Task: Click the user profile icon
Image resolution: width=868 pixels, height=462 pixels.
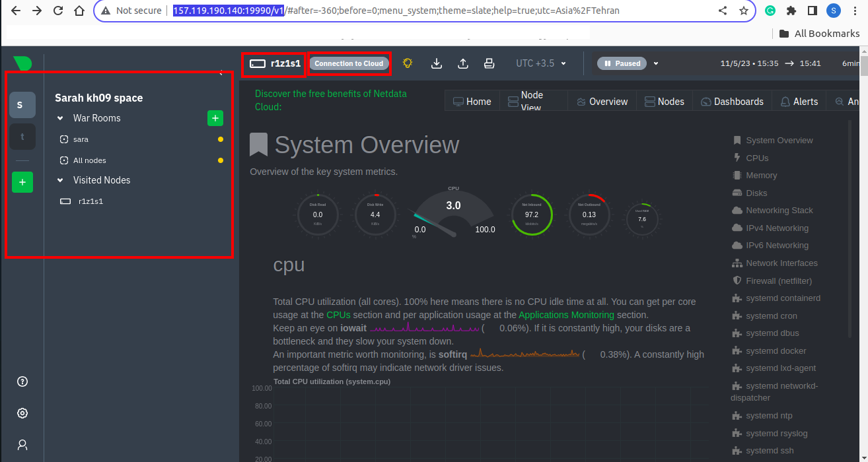Action: 22,445
